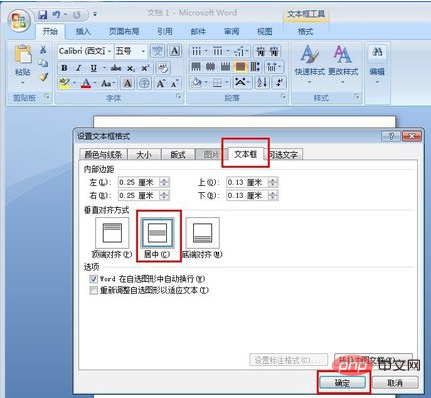This screenshot has height=398, width=431.
Task: Select center (居中) vertical alignment option
Action: [x=157, y=233]
